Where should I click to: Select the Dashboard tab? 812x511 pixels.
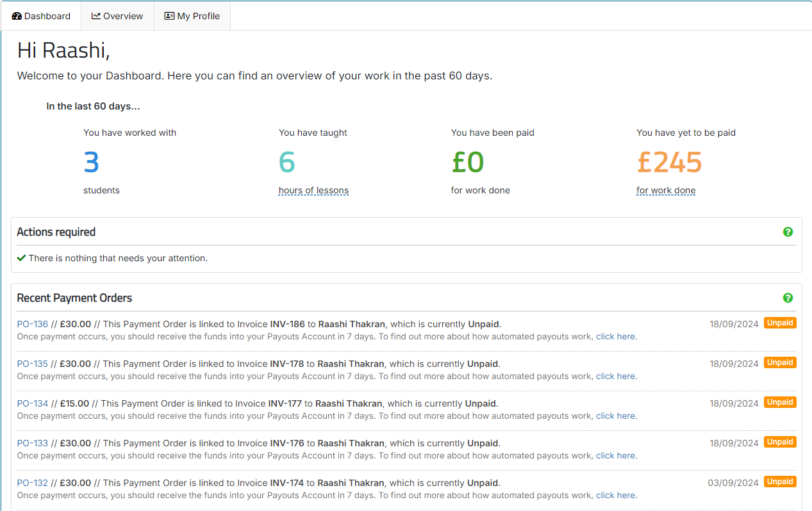click(40, 15)
